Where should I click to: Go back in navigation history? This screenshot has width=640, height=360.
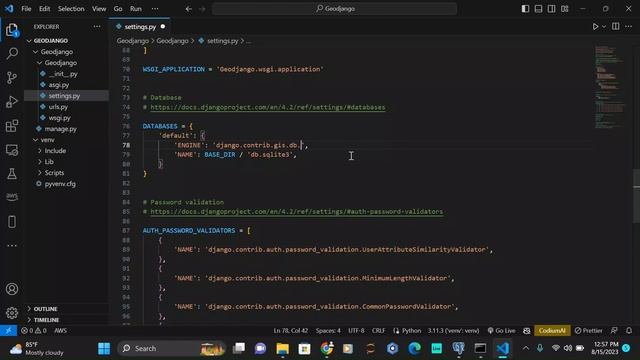point(189,9)
